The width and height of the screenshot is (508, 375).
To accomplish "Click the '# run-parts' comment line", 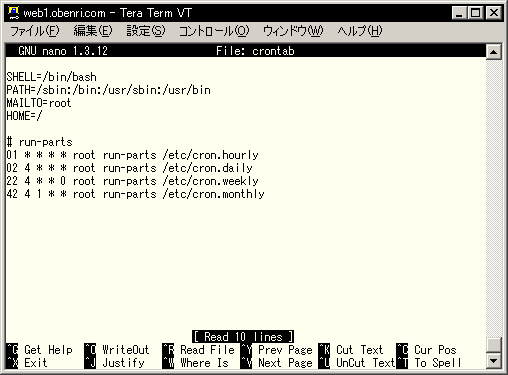I will click(x=39, y=142).
